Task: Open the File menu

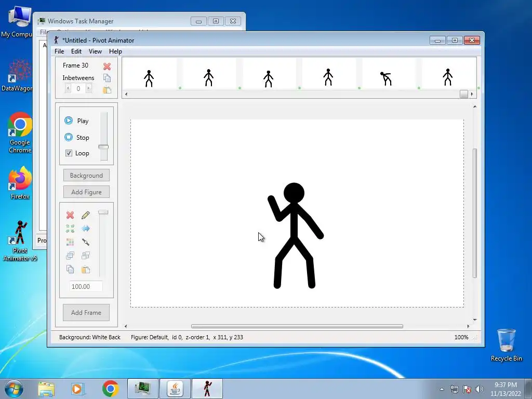Action: [x=59, y=51]
